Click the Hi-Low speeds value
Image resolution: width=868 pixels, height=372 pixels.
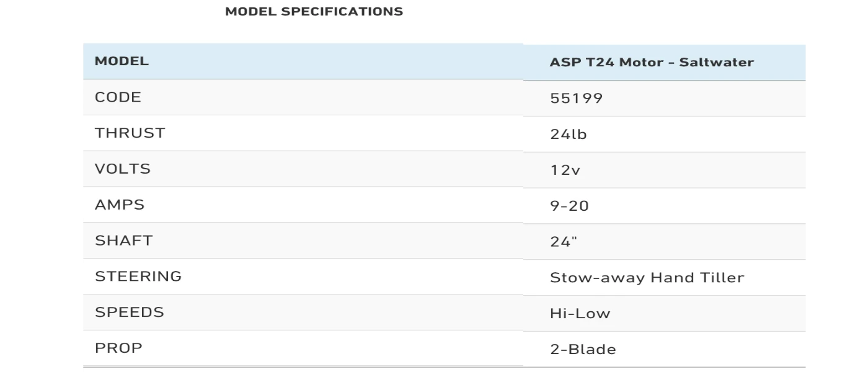tap(580, 313)
